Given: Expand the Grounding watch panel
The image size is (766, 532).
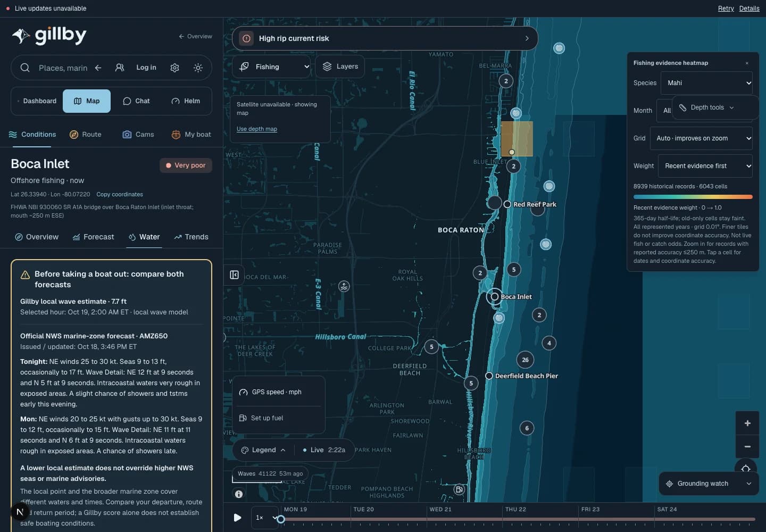Looking at the screenshot, I should click(709, 484).
